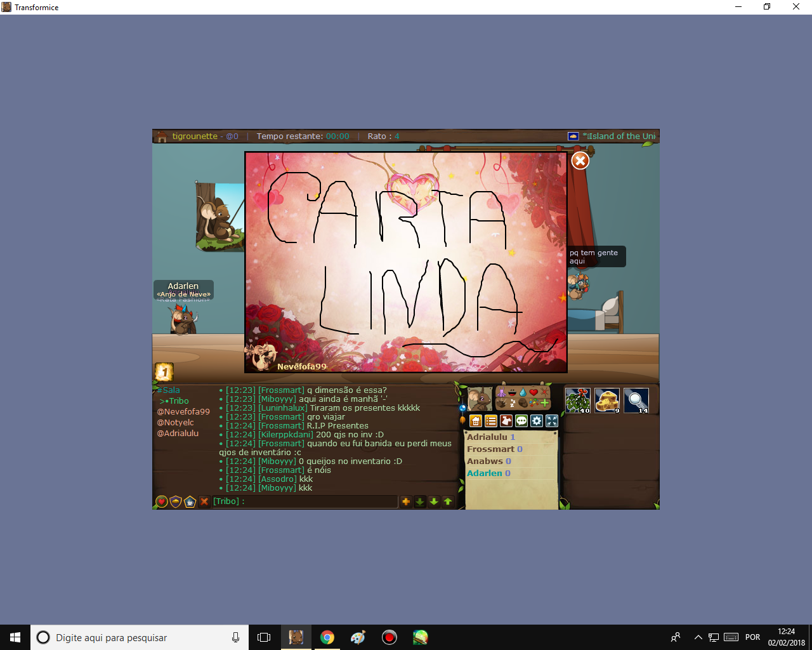Open whisper tab @Notyelc
812x650 pixels.
[176, 423]
